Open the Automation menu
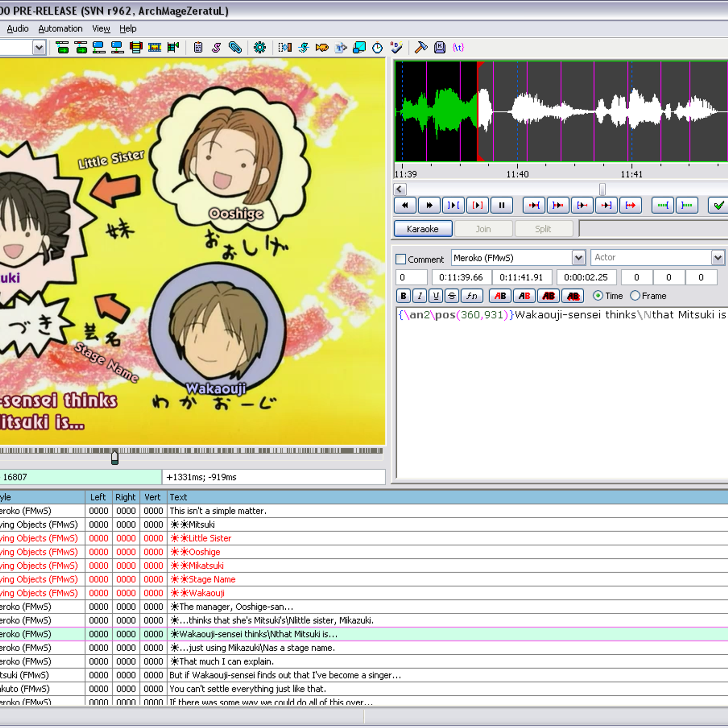Image resolution: width=728 pixels, height=728 pixels. (61, 29)
